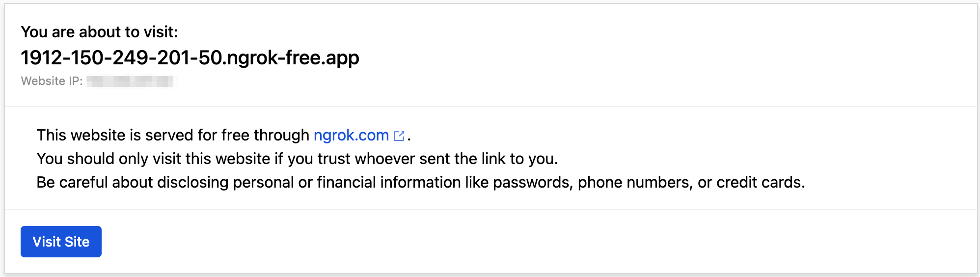Click the word "personal" in the warning
Screen dimensions: 980x277
click(263, 182)
